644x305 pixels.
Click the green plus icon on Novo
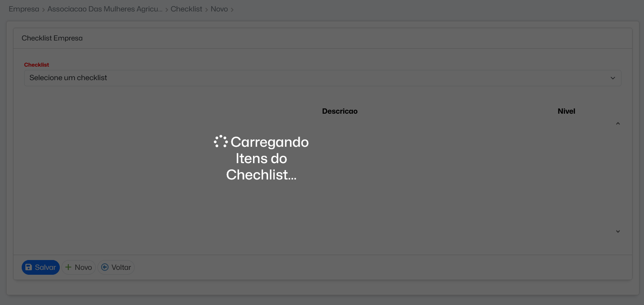(68, 267)
